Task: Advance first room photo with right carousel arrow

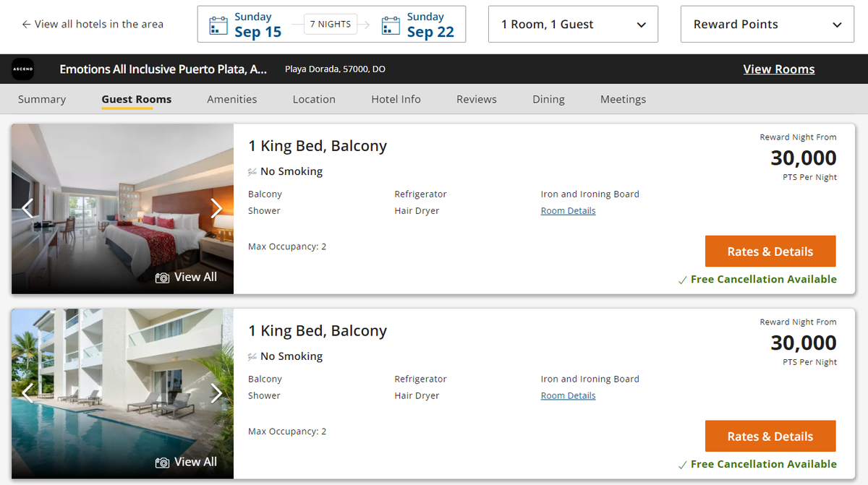Action: [216, 208]
